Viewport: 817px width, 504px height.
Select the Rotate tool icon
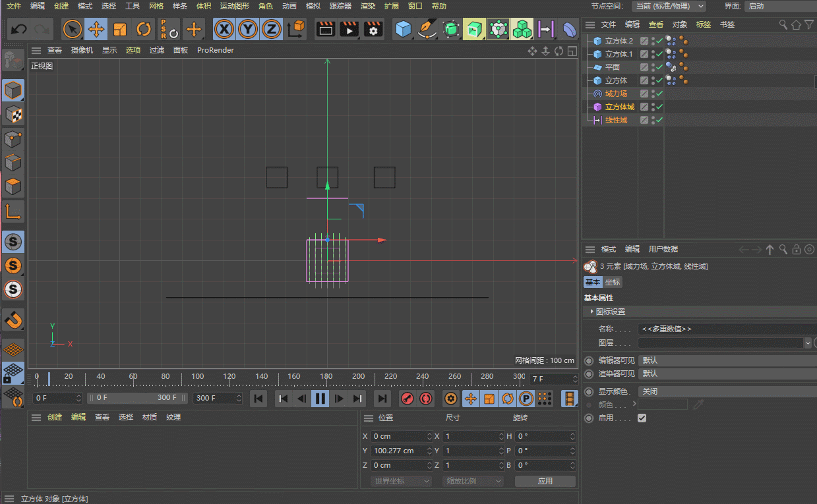[x=144, y=30]
